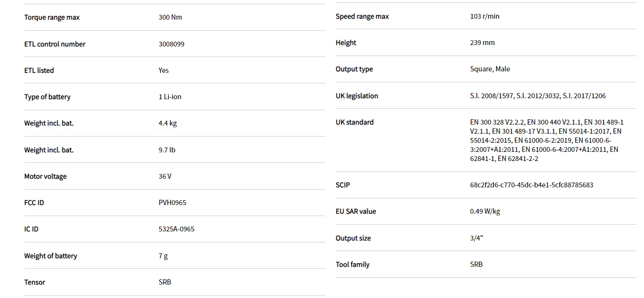Select the 300 Nm torque value
The image size is (644, 298).
170,18
